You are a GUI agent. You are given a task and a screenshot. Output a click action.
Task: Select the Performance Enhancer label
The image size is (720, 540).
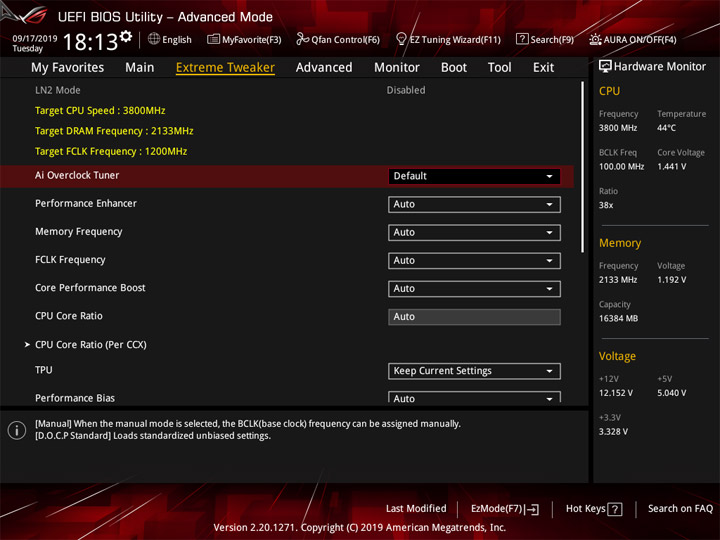[86, 203]
